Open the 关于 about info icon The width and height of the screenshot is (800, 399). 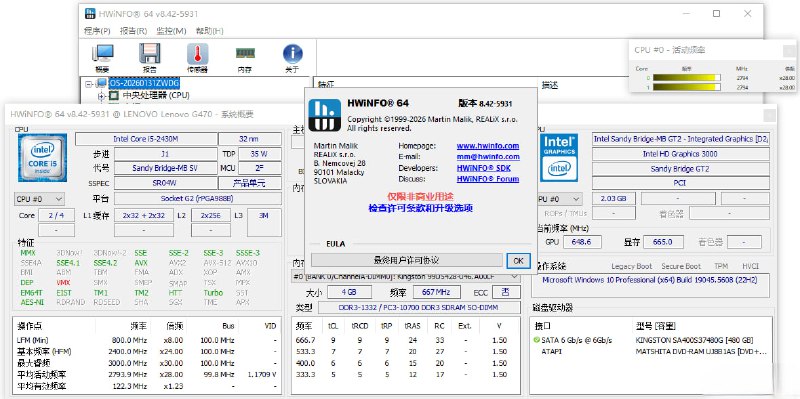[x=292, y=54]
